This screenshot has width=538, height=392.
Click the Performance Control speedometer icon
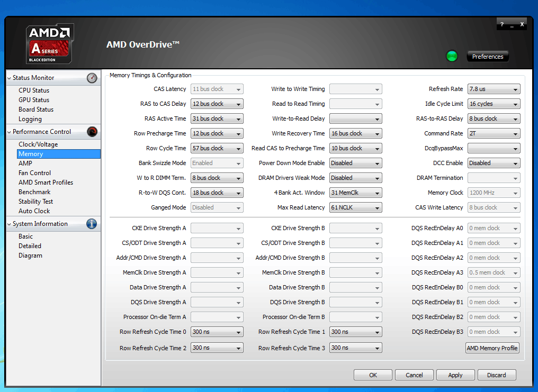(x=92, y=132)
